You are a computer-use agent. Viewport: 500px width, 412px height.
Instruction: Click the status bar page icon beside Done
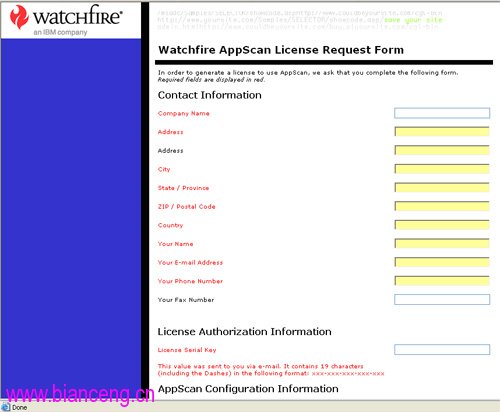coord(6,407)
